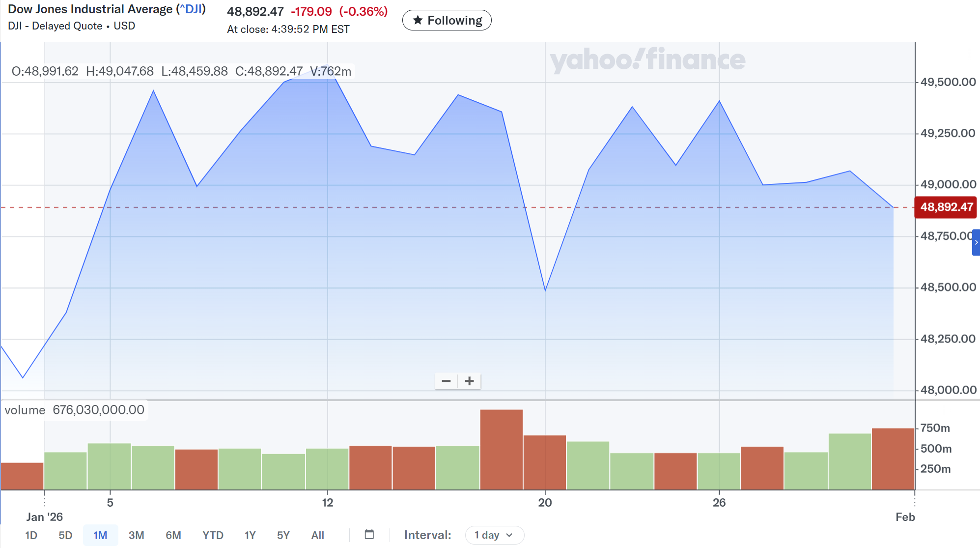
Task: Choose the YTD range
Action: pyautogui.click(x=213, y=535)
